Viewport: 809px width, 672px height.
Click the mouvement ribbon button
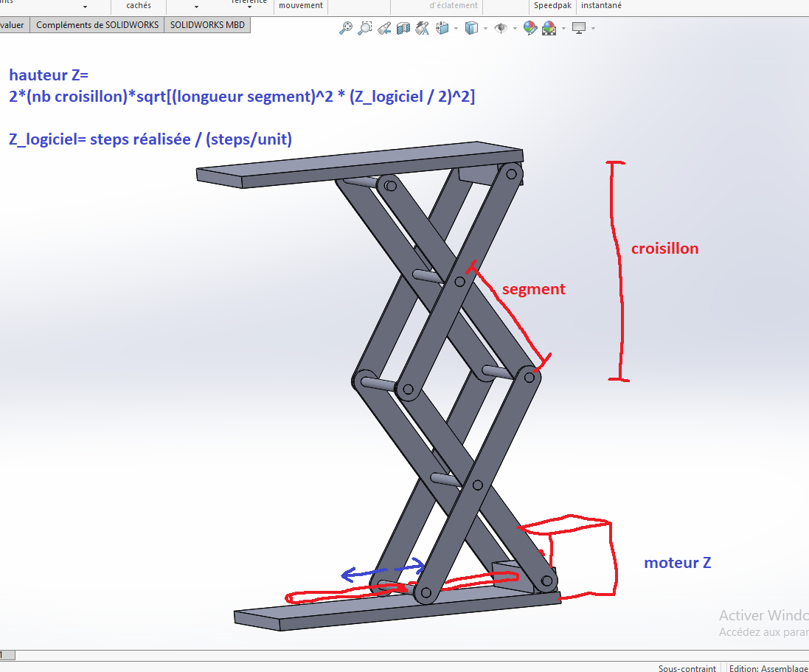click(x=301, y=6)
